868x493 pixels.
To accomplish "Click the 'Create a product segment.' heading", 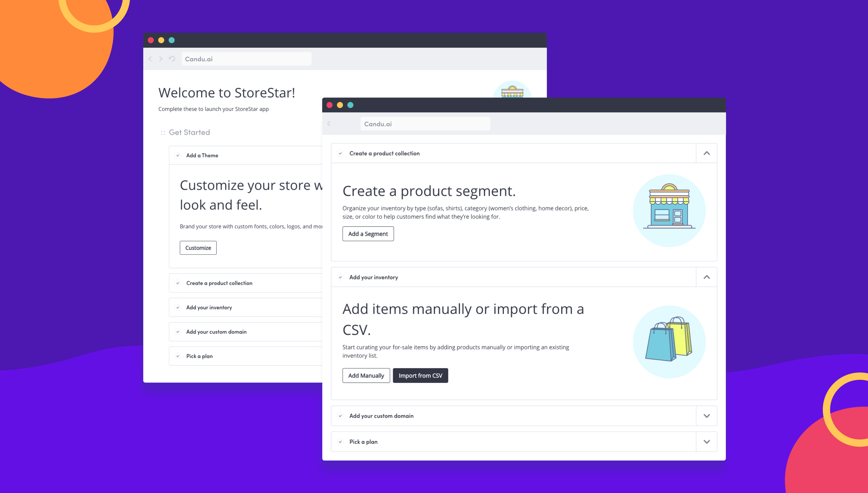I will tap(429, 191).
